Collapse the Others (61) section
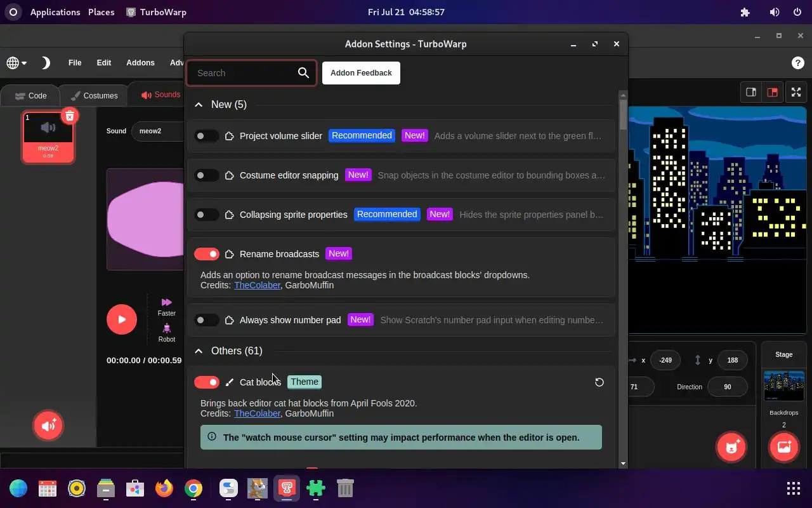 pos(199,351)
